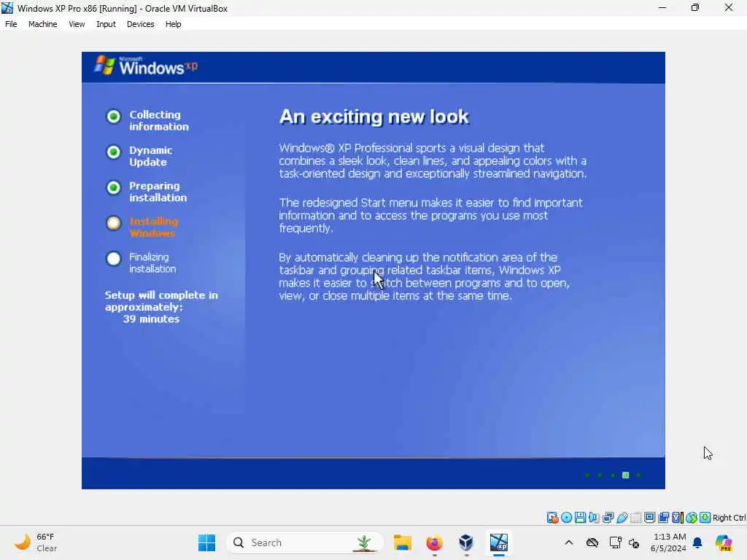Click the network connection tray icon
The height and width of the screenshot is (560, 747).
click(x=615, y=542)
